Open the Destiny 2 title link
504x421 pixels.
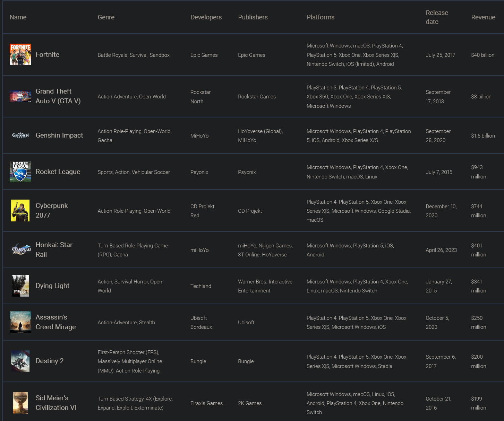tap(50, 361)
